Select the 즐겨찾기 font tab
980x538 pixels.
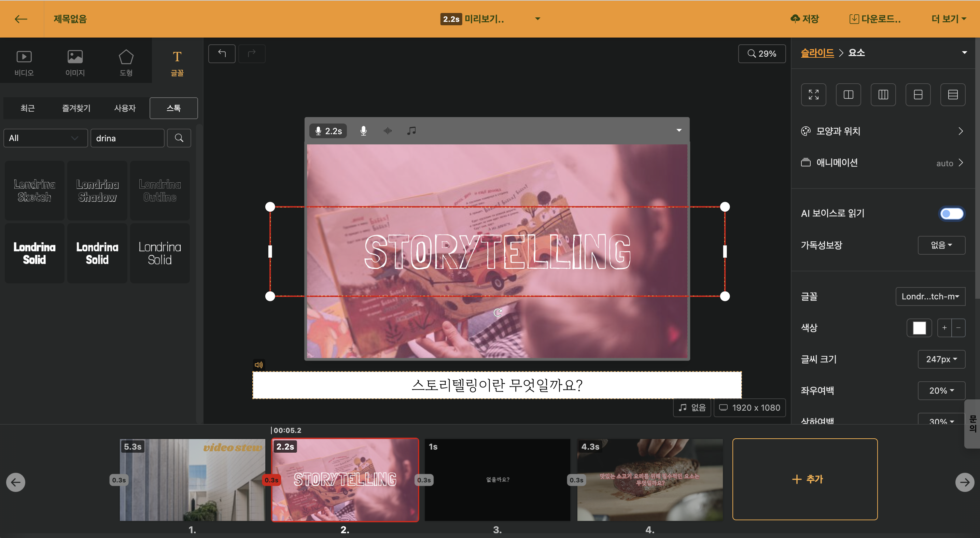click(x=76, y=108)
